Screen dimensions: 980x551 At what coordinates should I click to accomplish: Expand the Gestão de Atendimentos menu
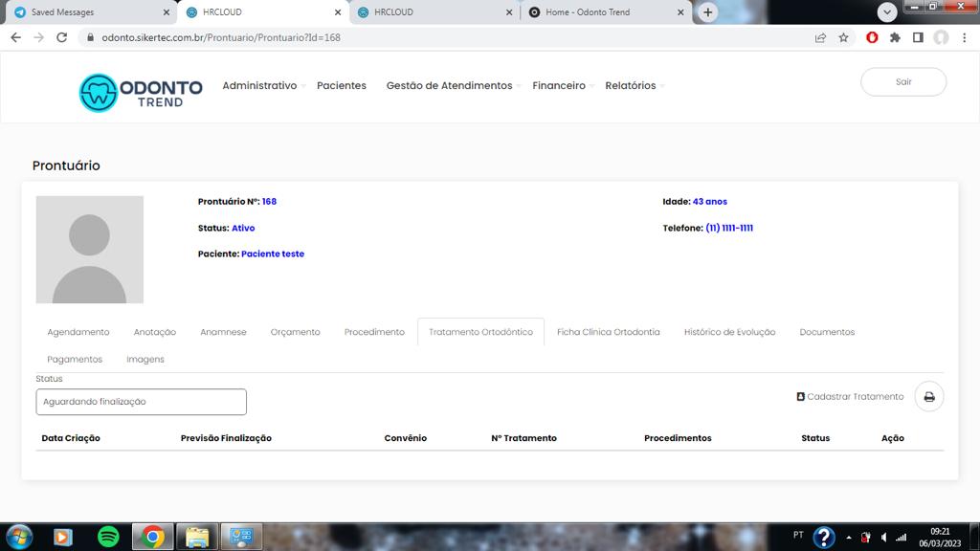(x=450, y=86)
